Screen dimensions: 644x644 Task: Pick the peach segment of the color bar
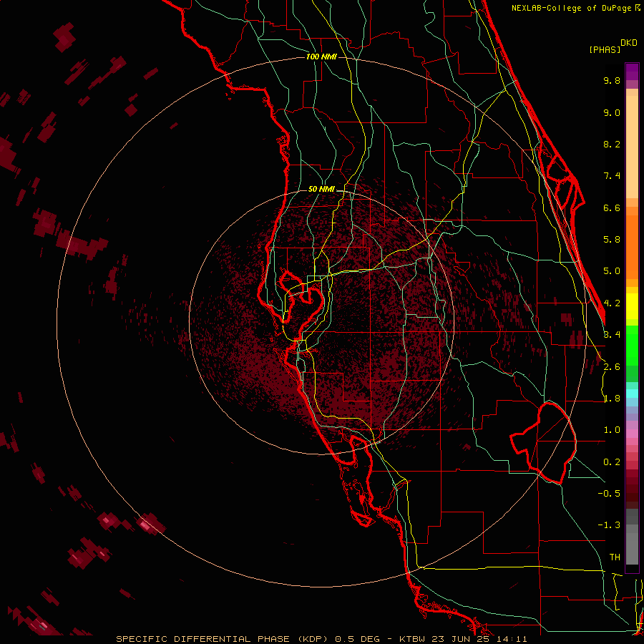click(x=632, y=147)
